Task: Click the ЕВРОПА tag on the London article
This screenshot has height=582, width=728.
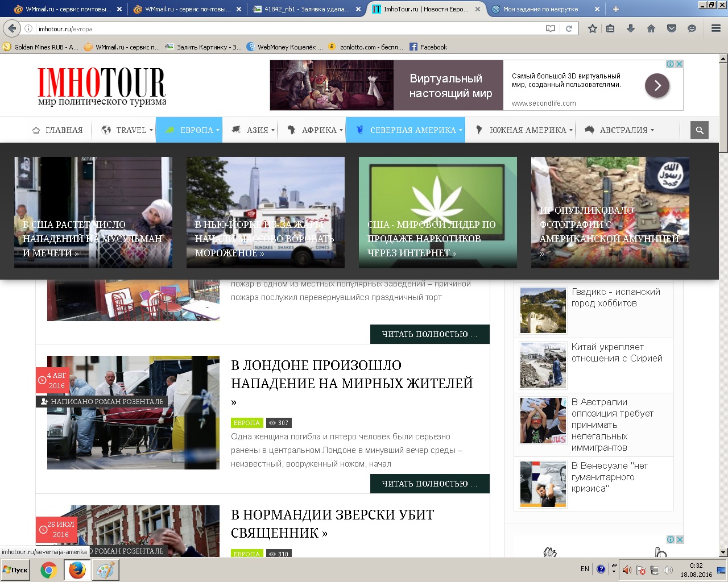Action: coord(247,423)
